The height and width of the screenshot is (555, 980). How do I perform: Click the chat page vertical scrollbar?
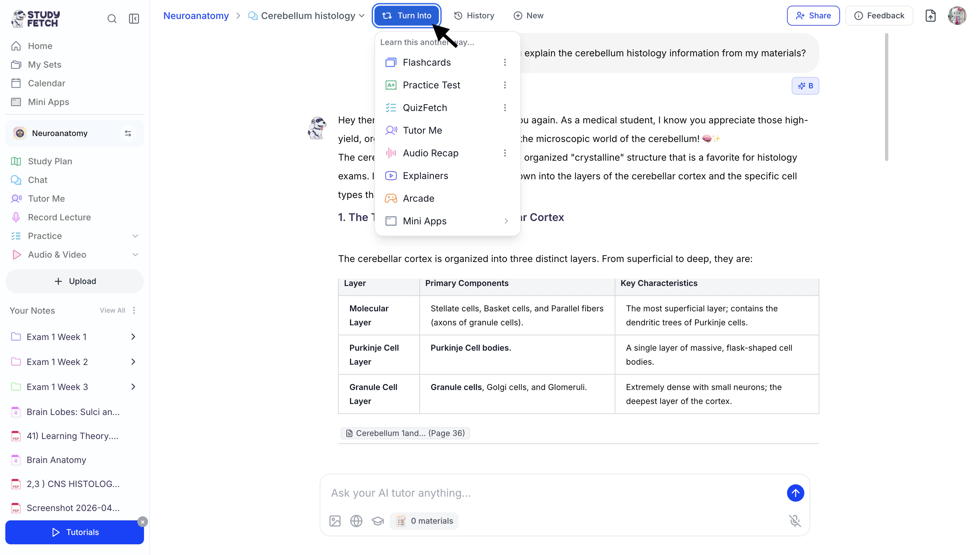pos(886,97)
